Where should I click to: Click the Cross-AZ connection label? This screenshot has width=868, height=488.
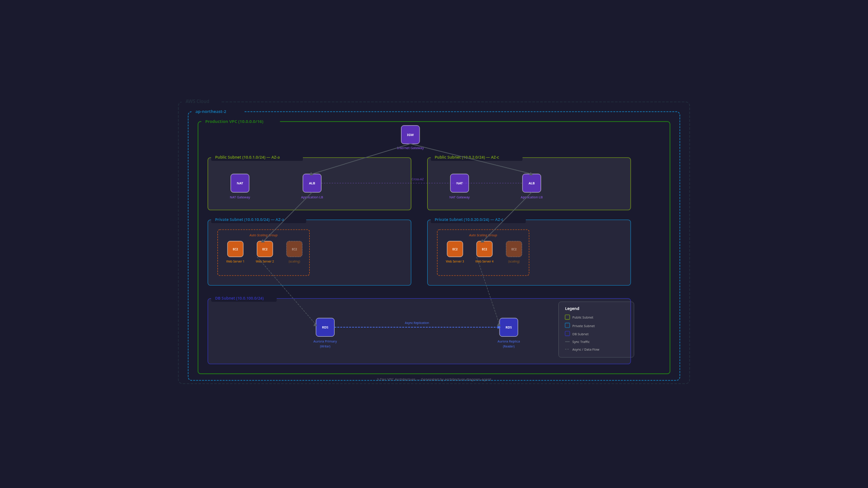click(x=417, y=179)
